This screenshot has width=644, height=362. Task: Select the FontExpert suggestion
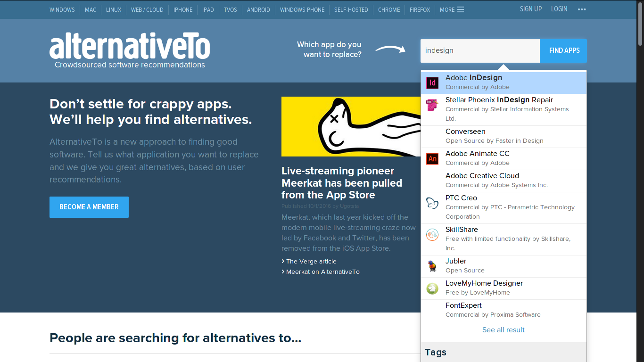click(x=504, y=311)
